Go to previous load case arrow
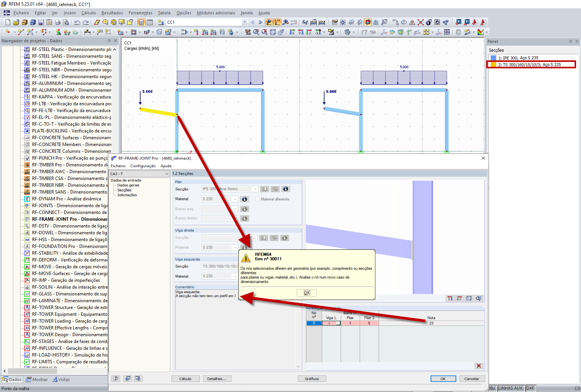Screen dimensions: 581x392 coord(252,22)
